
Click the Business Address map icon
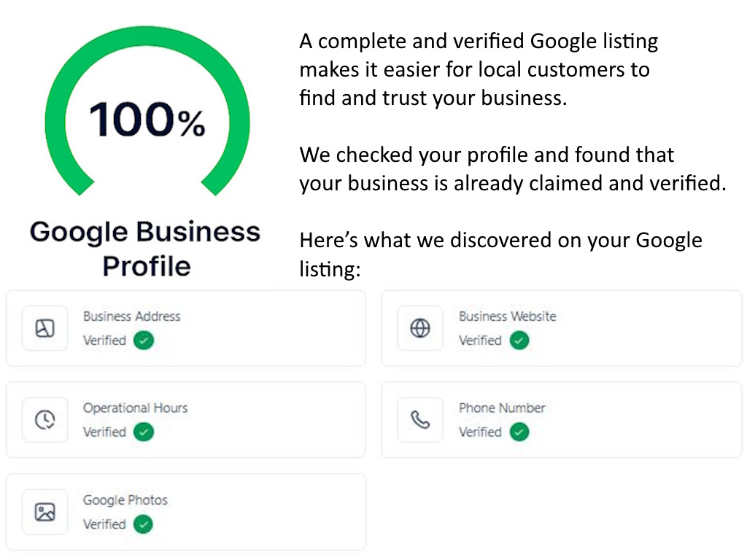[45, 328]
